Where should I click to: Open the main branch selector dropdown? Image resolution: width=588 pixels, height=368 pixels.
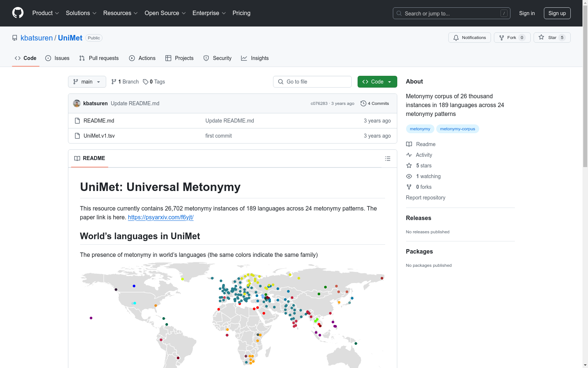pos(87,82)
